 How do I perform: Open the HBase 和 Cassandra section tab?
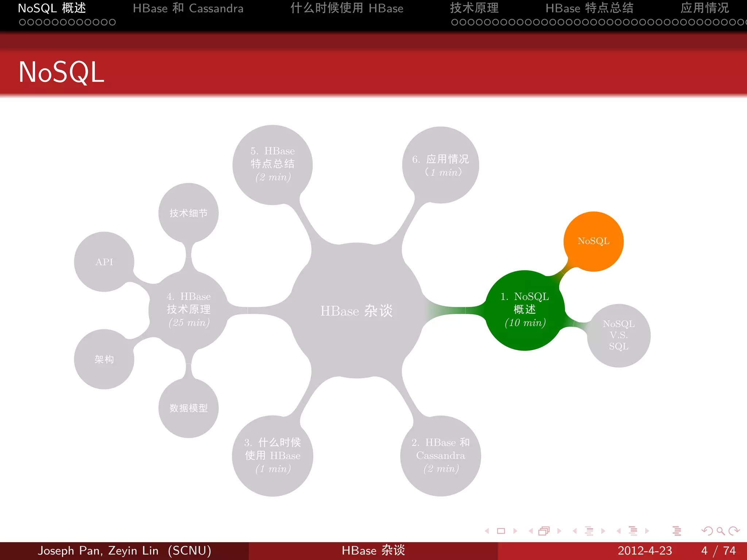tap(188, 8)
